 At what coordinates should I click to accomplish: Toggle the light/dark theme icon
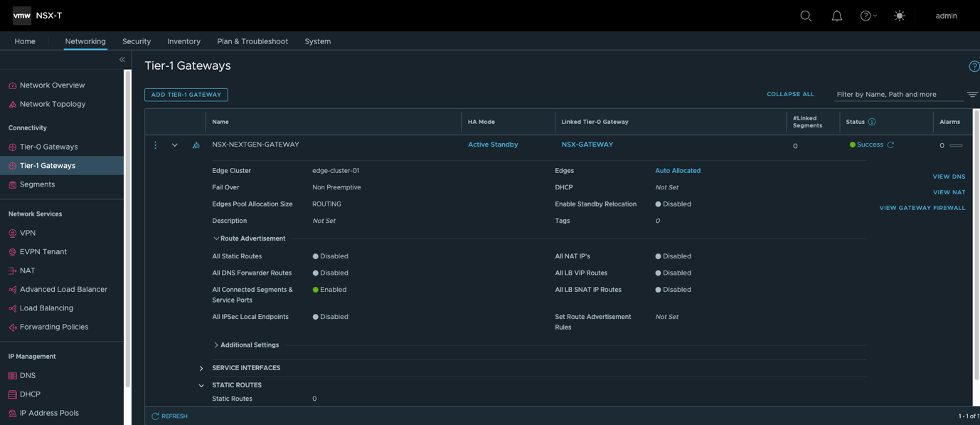[x=900, y=16]
